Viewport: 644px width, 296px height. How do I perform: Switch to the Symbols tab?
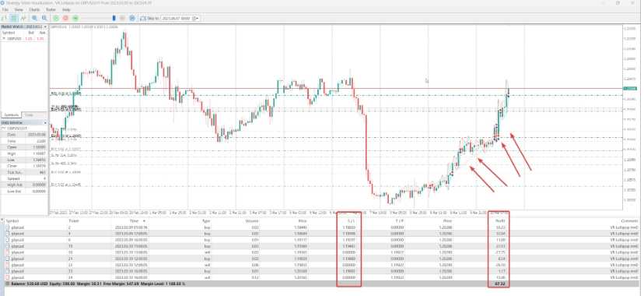pos(11,115)
